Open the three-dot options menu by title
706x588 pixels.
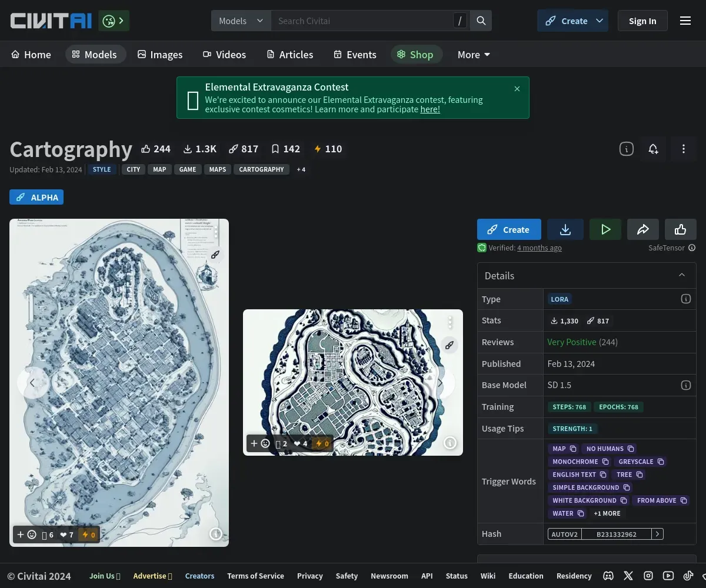[683, 149]
